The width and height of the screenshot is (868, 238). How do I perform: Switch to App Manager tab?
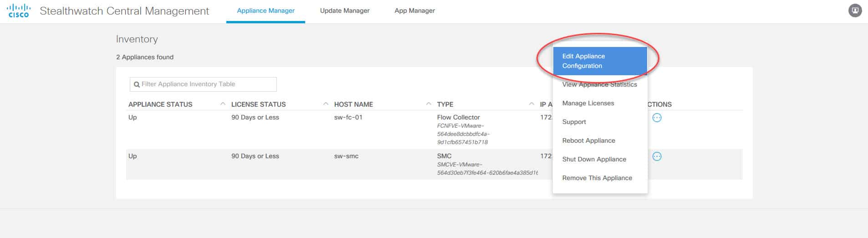[414, 10]
